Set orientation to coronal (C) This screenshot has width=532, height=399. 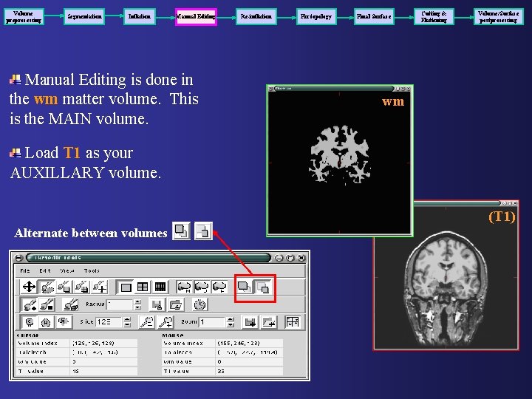coord(30,322)
